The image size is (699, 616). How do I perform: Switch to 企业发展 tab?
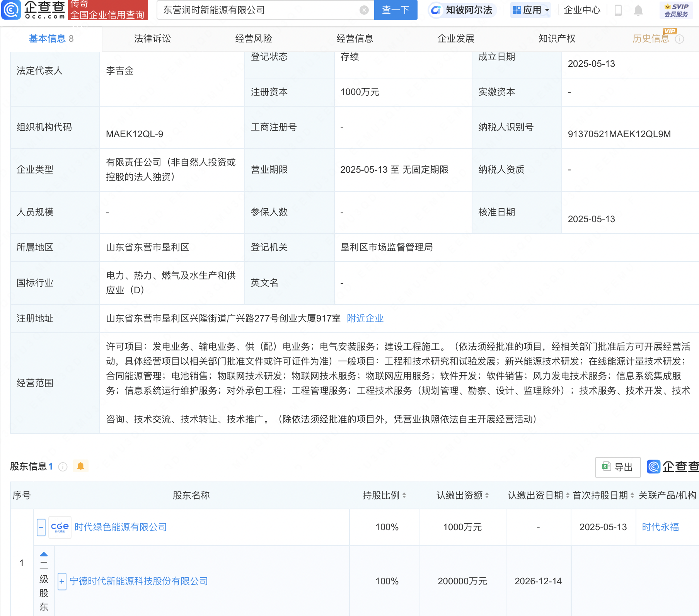click(456, 39)
